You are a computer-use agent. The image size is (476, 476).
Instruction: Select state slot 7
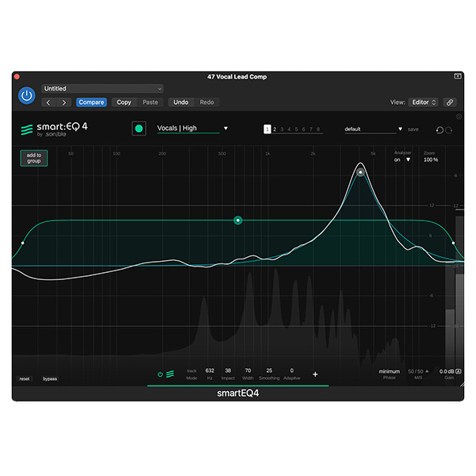(x=311, y=129)
